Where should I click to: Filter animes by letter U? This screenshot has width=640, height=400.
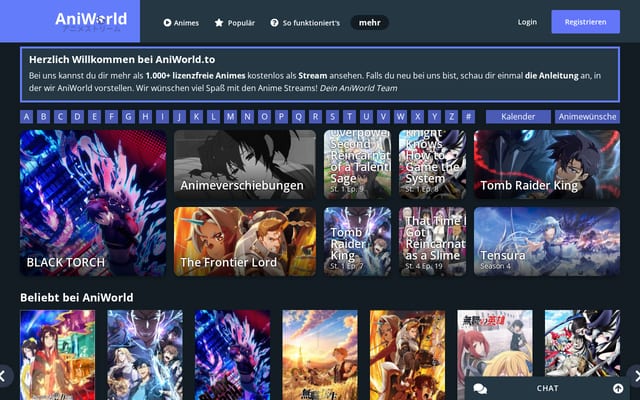point(366,117)
